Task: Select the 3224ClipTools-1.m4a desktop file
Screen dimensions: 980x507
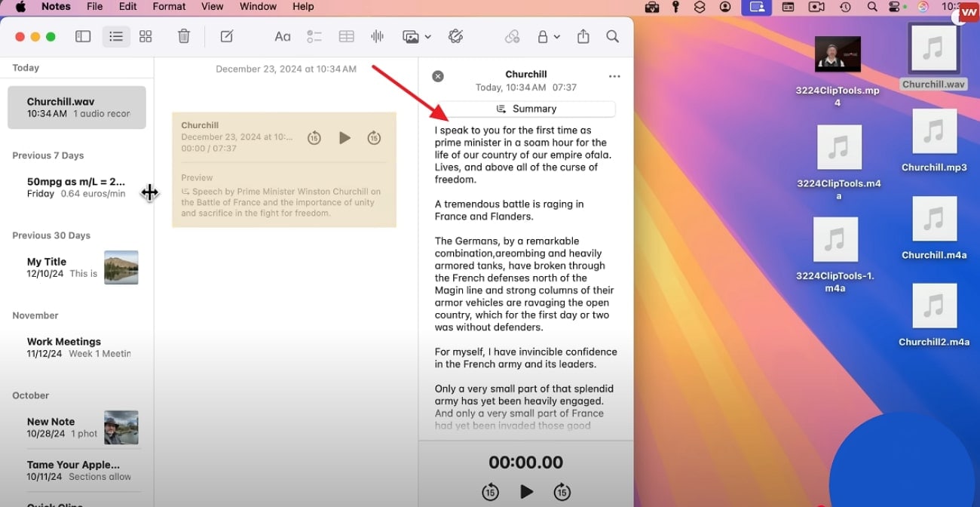Action: point(835,256)
